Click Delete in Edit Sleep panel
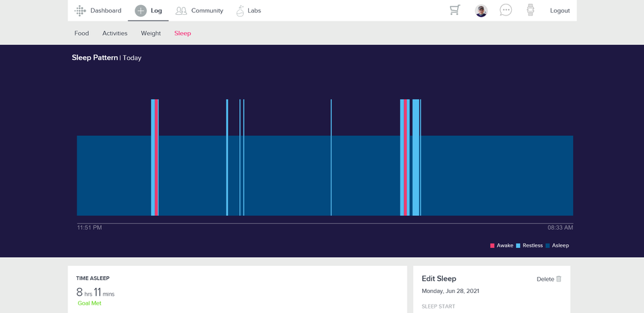Viewport: 644px width, 313px height. pos(545,279)
